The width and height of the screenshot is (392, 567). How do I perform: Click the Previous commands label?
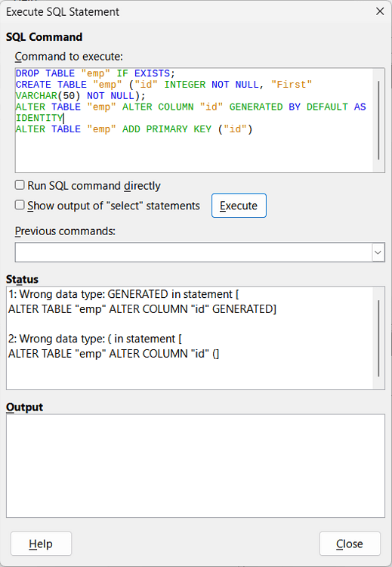(x=65, y=231)
